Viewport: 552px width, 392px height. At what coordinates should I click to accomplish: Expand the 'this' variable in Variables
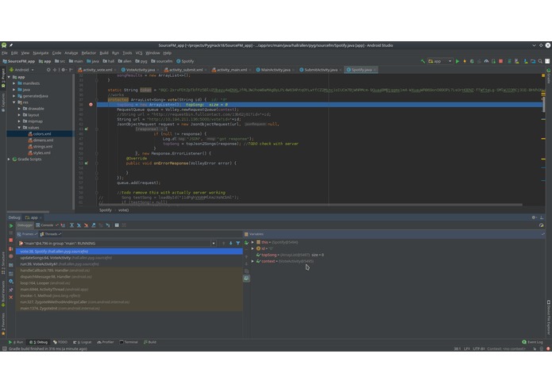[253, 242]
